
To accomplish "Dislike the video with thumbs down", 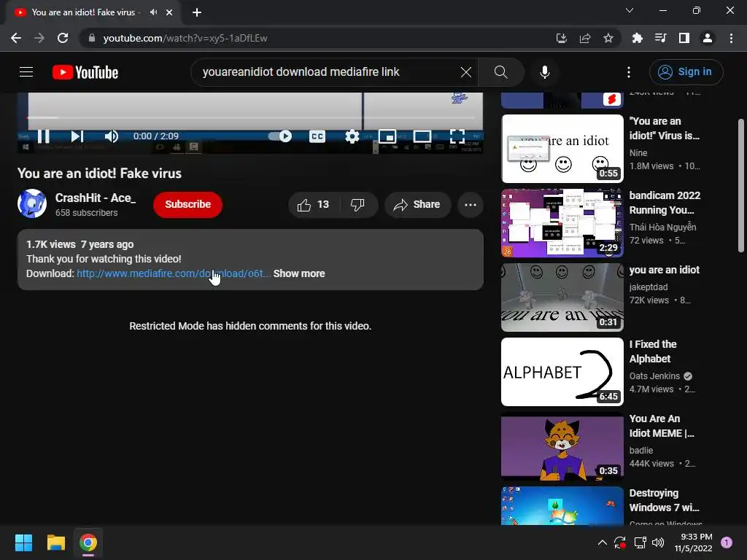I will tap(357, 205).
